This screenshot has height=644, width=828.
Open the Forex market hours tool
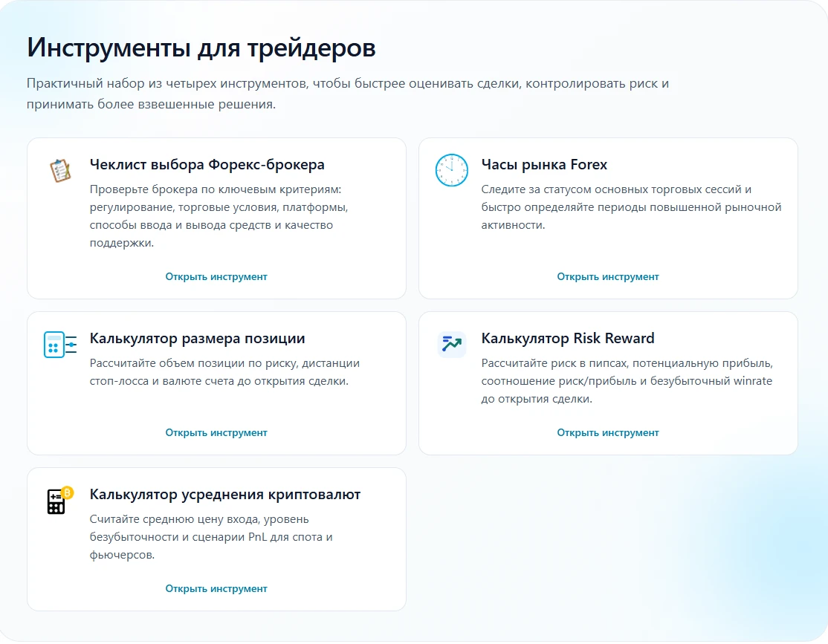coord(608,276)
